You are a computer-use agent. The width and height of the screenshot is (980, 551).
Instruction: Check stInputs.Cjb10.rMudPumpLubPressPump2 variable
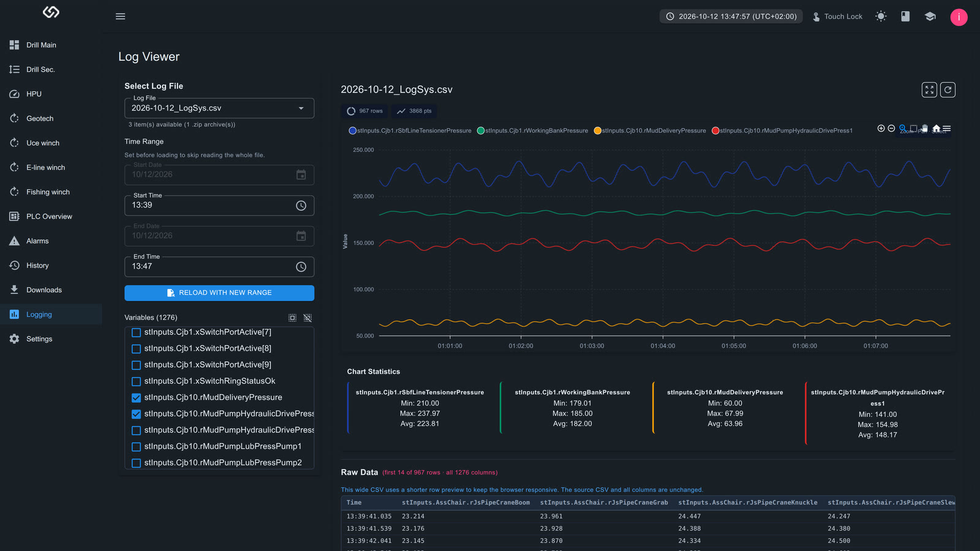(136, 463)
